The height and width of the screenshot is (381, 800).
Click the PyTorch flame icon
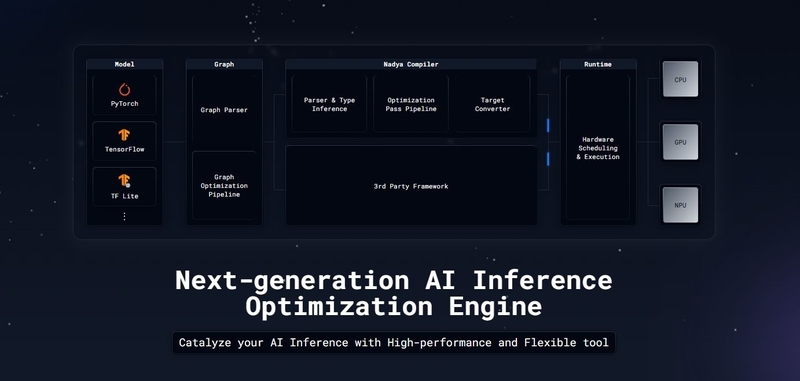click(124, 90)
